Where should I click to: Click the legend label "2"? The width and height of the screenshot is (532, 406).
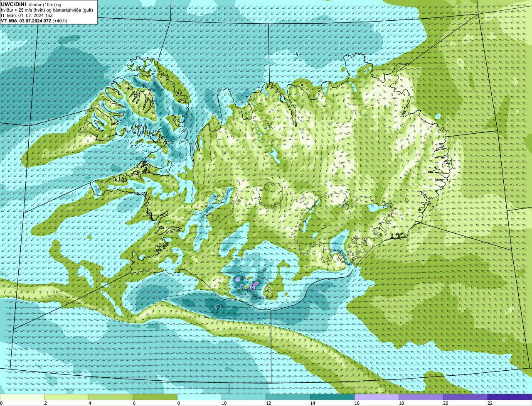tap(45, 403)
